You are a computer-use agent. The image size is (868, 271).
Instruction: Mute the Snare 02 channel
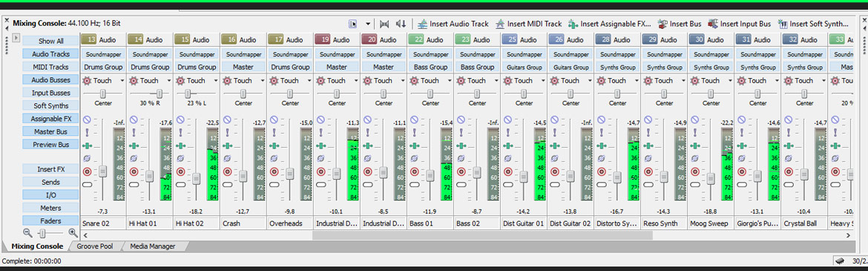87,119
